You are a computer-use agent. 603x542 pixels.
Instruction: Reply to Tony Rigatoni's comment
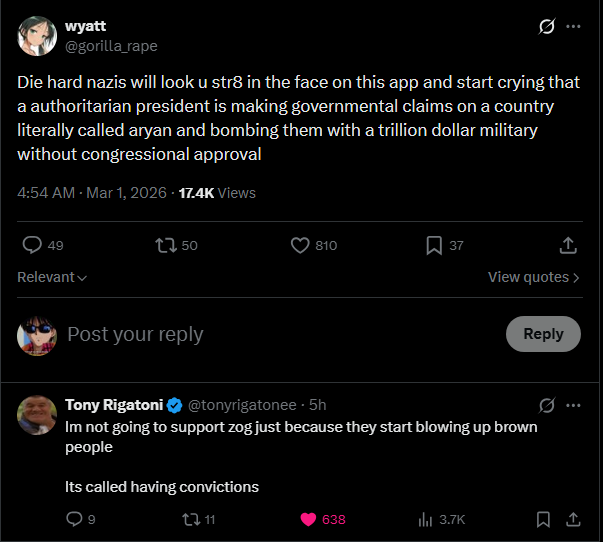pos(73,519)
